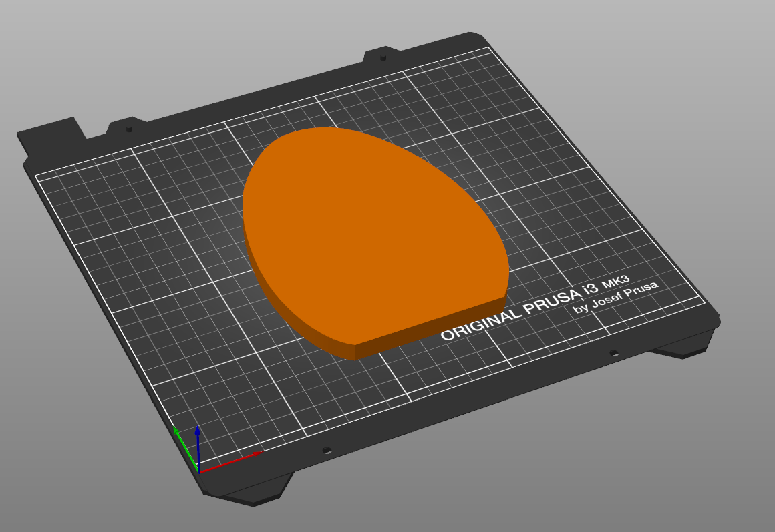Click the green Y axis arrow
The width and height of the screenshot is (775, 532).
coord(186,449)
